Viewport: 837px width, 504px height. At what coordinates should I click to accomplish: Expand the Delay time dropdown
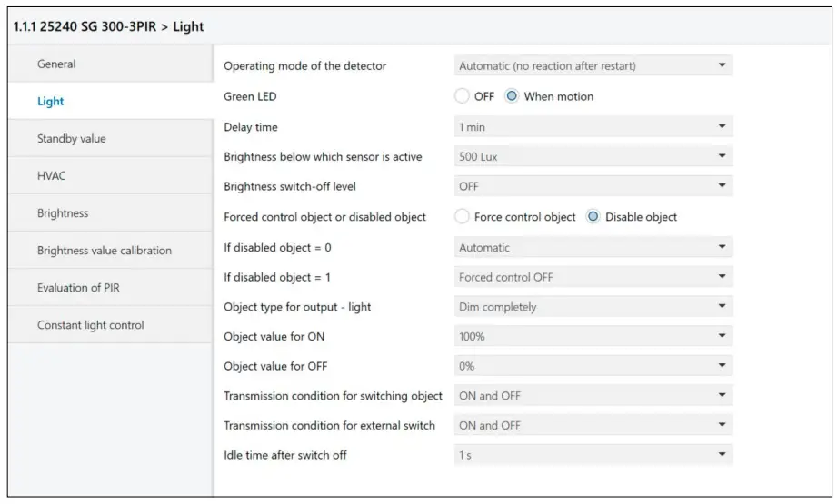(x=593, y=127)
